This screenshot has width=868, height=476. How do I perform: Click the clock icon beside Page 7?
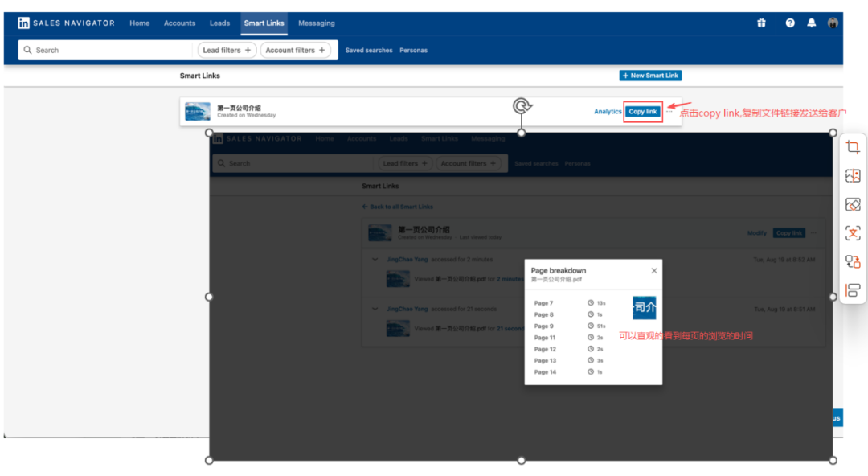591,303
